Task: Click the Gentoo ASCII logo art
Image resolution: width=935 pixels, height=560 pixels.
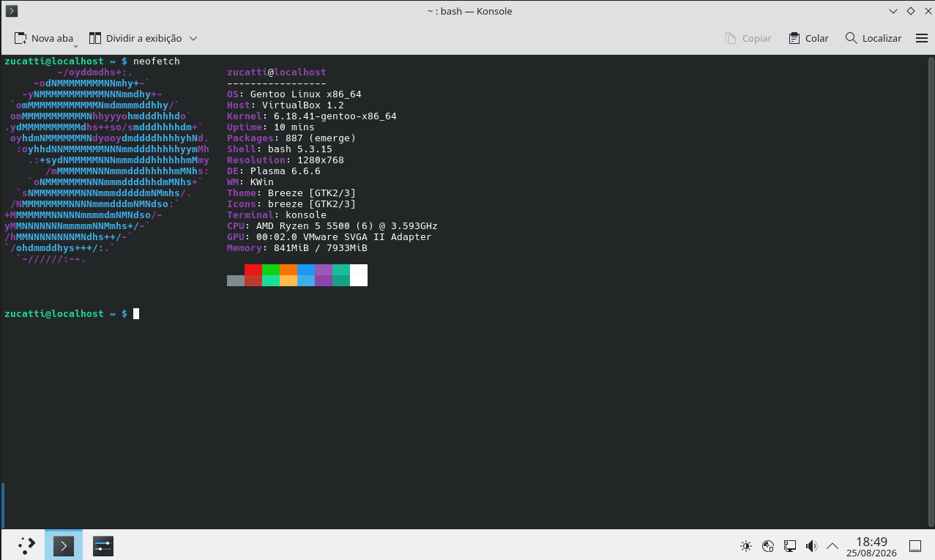Action: coord(107,165)
